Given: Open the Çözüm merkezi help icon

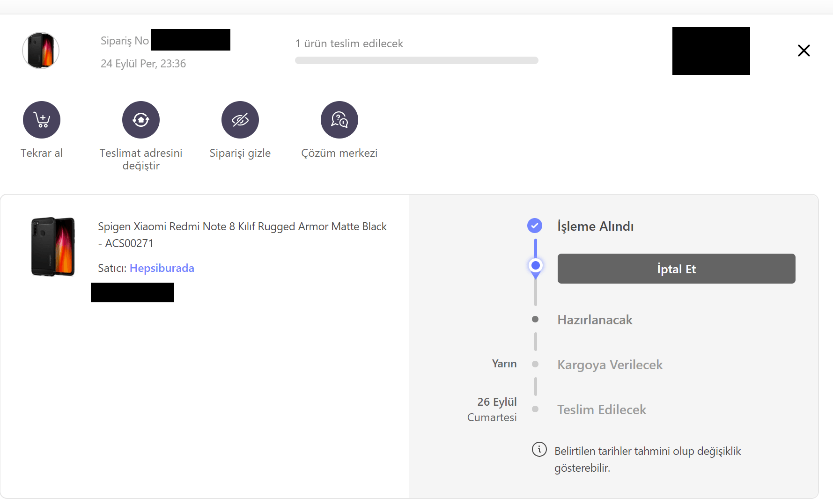Looking at the screenshot, I should pyautogui.click(x=339, y=120).
